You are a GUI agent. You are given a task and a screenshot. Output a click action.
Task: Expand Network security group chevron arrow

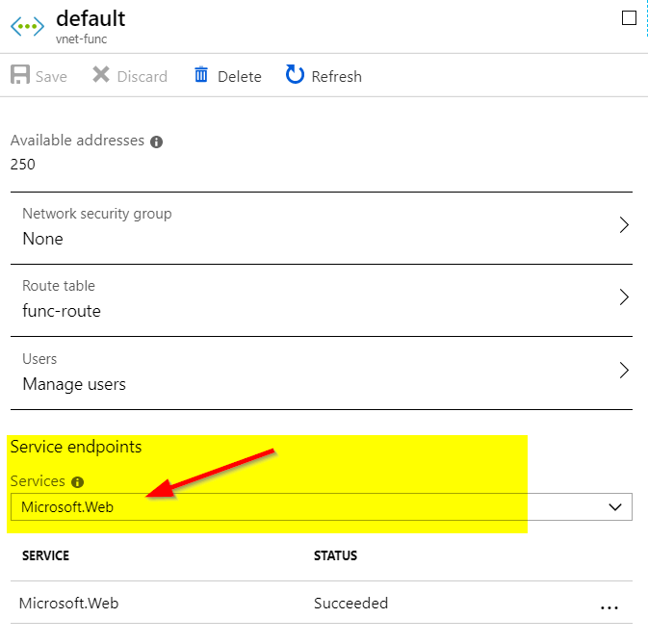click(x=624, y=225)
